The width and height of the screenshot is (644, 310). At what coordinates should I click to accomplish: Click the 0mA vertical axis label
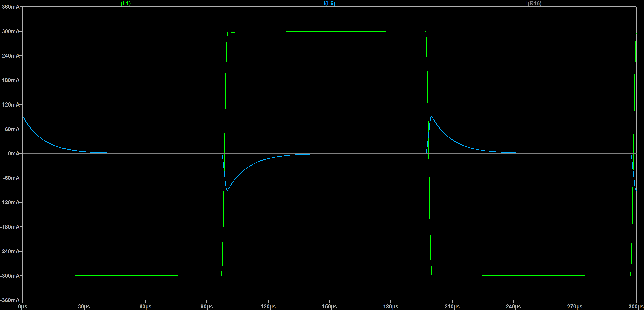click(x=13, y=153)
